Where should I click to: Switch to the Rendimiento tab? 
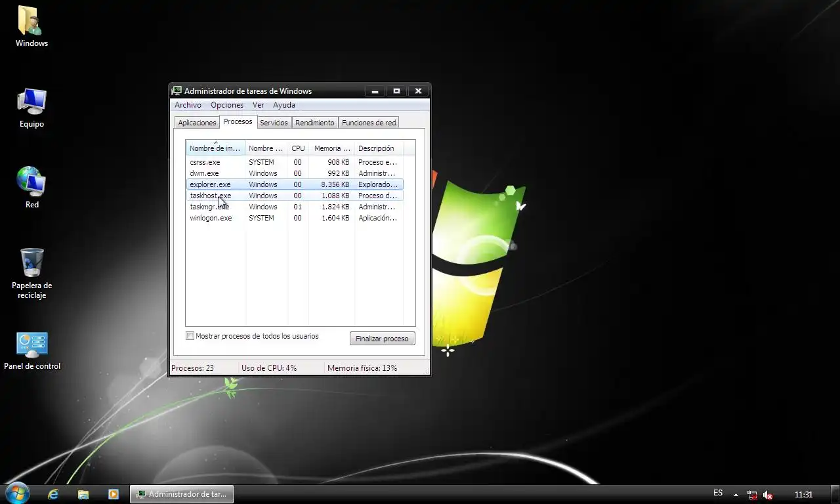point(315,123)
